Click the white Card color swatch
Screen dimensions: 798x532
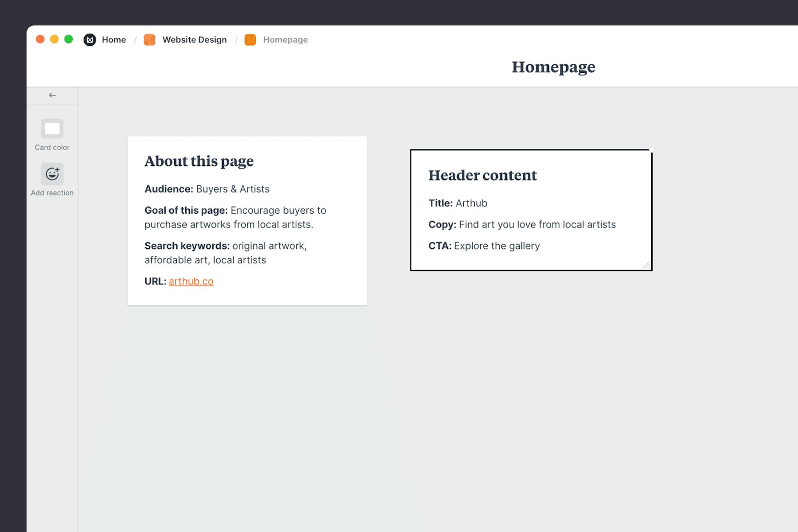[x=52, y=129]
